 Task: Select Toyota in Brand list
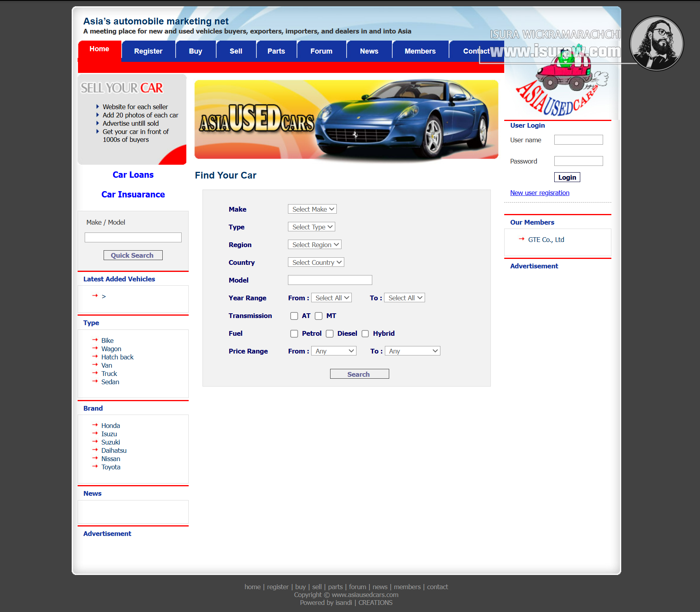(x=111, y=467)
